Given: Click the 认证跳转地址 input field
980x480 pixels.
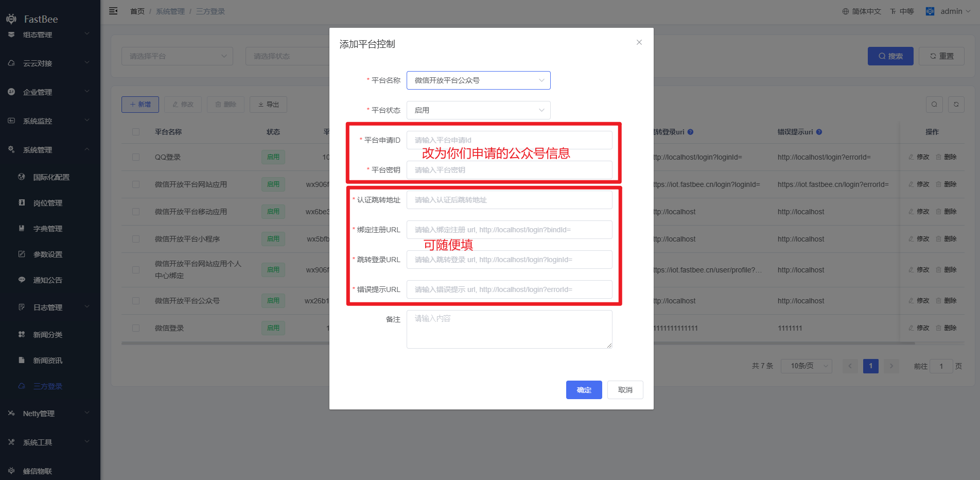Looking at the screenshot, I should [510, 200].
